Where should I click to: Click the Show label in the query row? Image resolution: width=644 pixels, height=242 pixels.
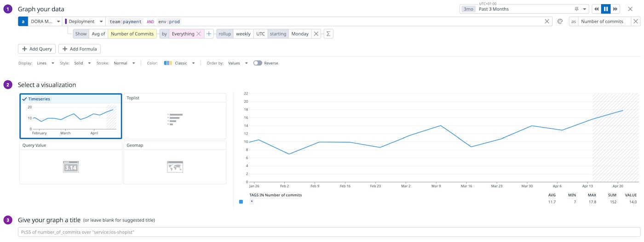81,34
